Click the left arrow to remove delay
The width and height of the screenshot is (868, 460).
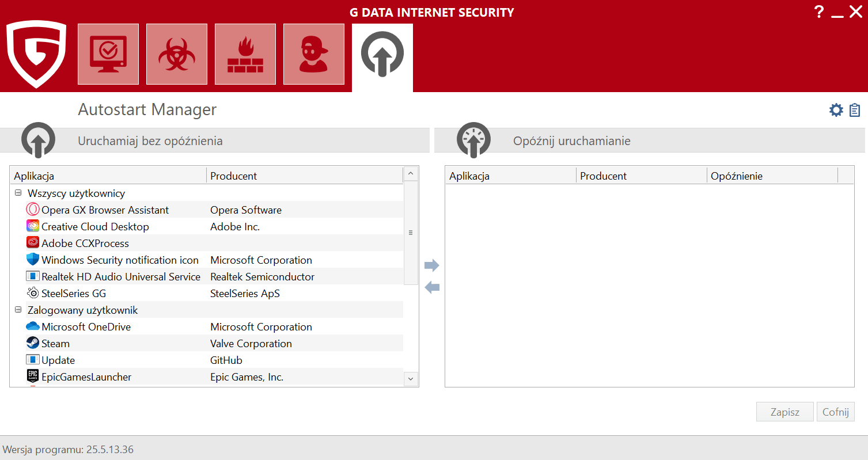point(431,287)
